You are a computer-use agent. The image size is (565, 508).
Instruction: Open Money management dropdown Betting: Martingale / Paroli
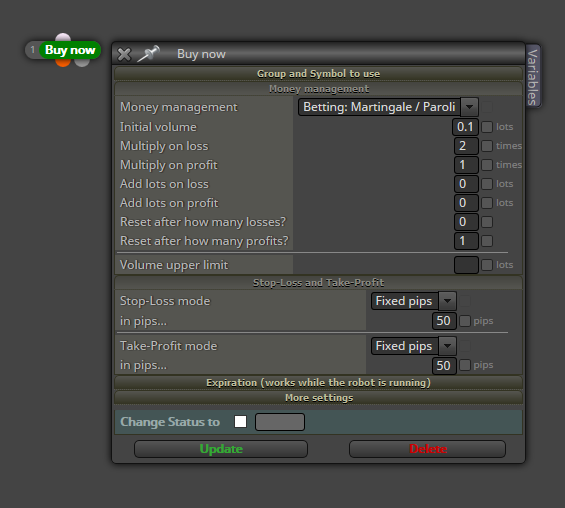pyautogui.click(x=388, y=107)
